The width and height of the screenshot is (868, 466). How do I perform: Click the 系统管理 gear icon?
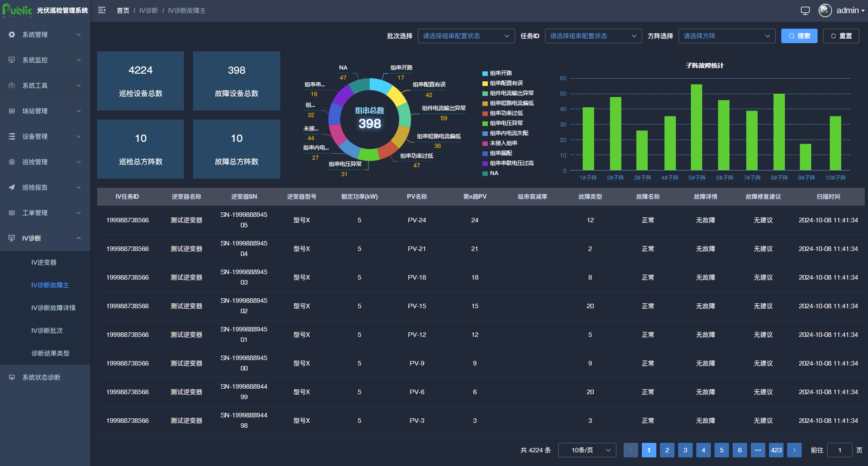pyautogui.click(x=12, y=35)
